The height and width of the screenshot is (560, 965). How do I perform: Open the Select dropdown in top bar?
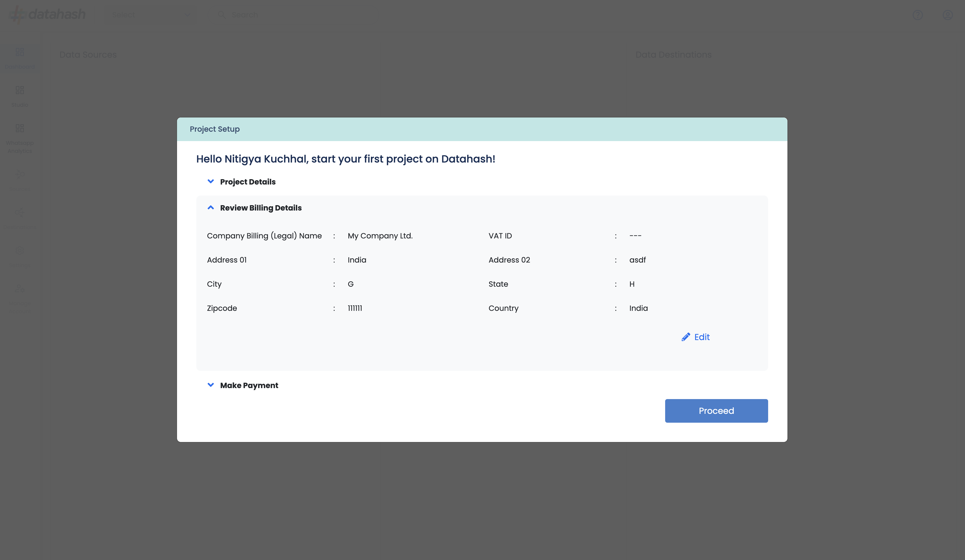click(151, 15)
